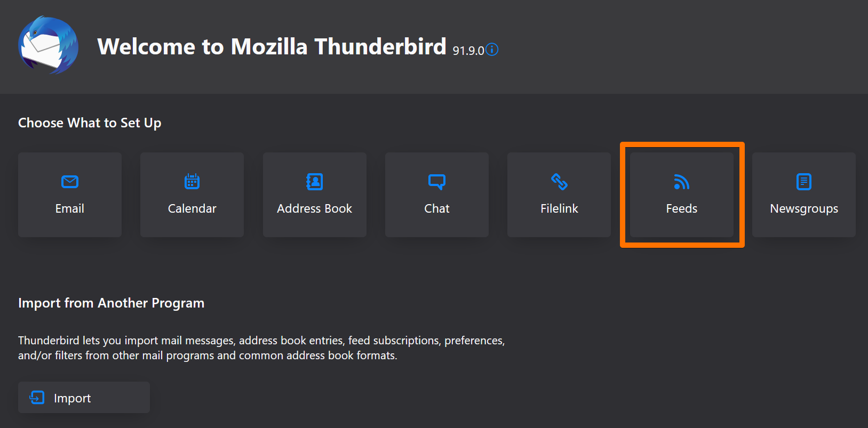Select the Feeds label text

click(681, 209)
